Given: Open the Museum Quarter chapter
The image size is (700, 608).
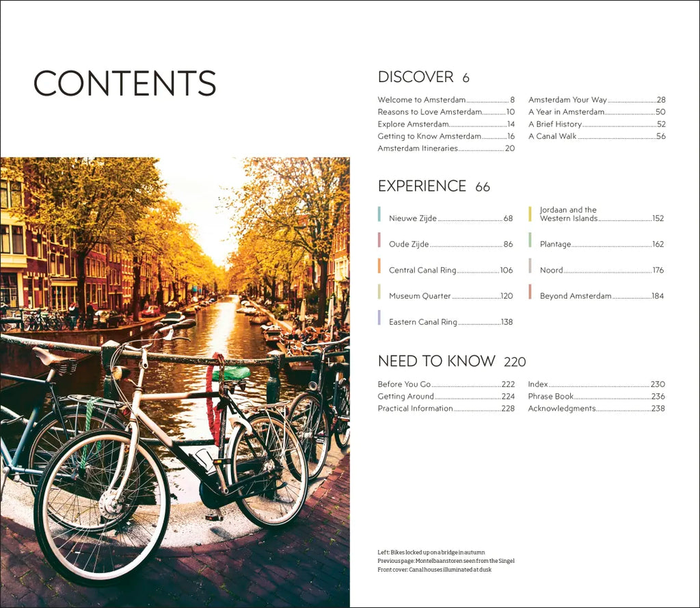Looking at the screenshot, I should pyautogui.click(x=420, y=296).
